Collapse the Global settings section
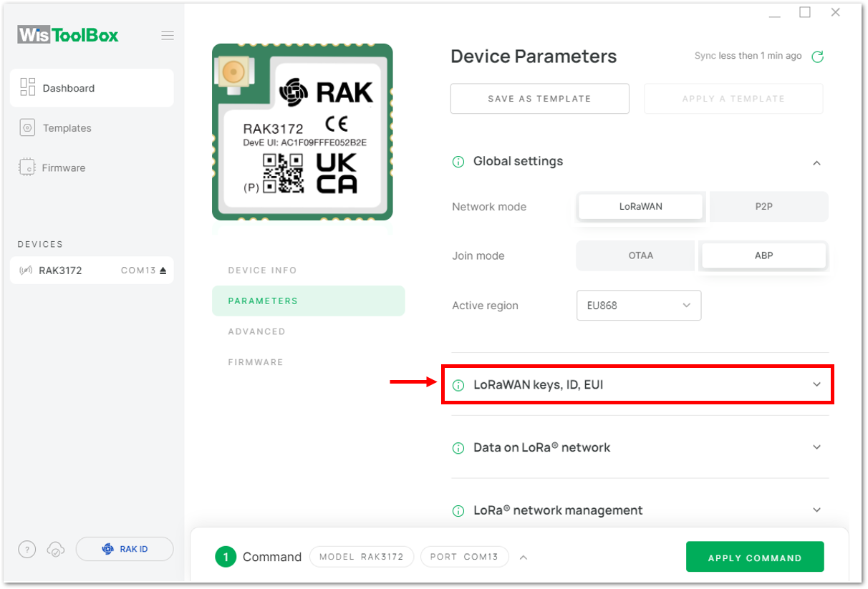Screen dimensions: 868x589 pos(816,163)
